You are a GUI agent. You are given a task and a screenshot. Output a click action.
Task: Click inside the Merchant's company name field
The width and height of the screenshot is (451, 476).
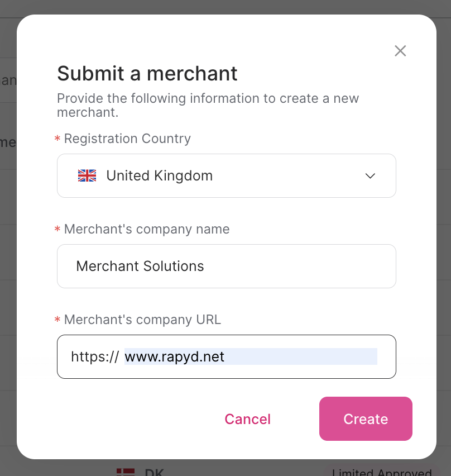click(x=226, y=266)
